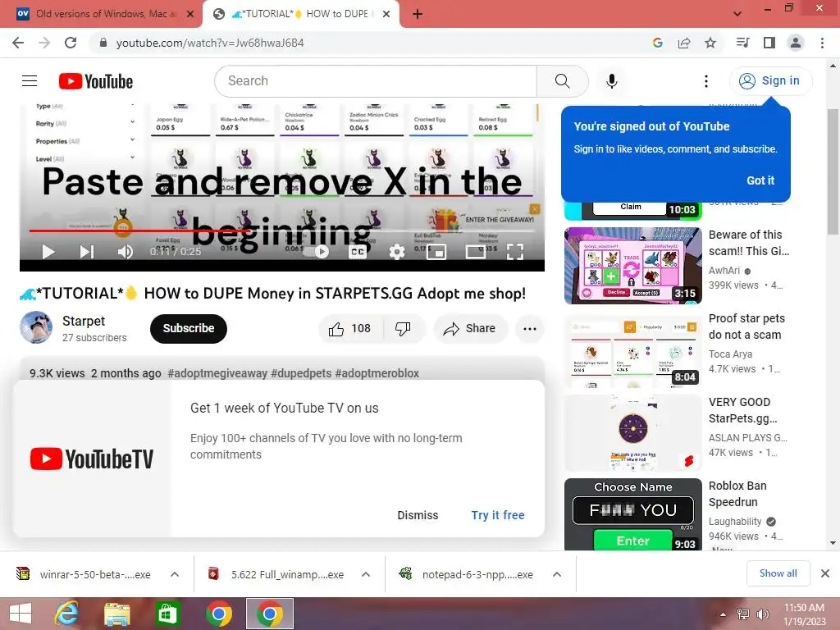Go forward in browser history
The width and height of the screenshot is (840, 630).
[x=44, y=43]
